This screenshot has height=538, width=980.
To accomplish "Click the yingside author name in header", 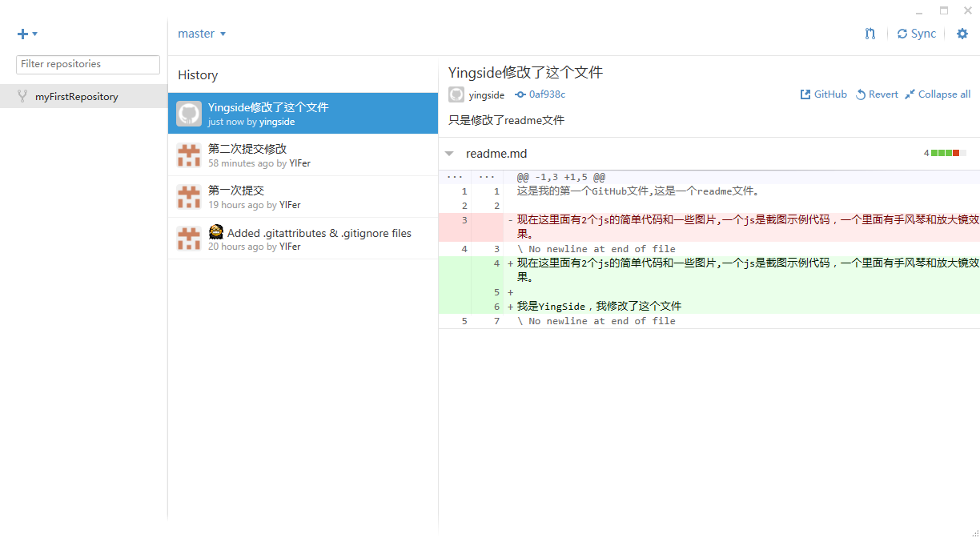I will tap(487, 94).
